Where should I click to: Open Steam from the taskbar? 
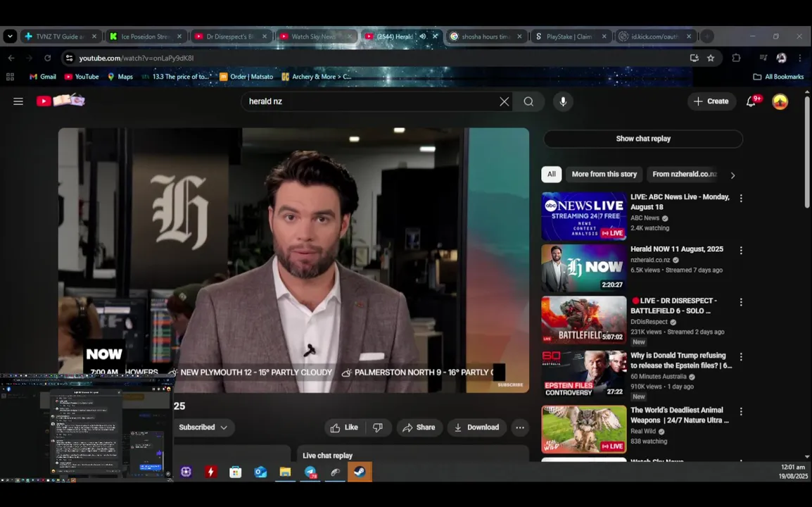360,472
